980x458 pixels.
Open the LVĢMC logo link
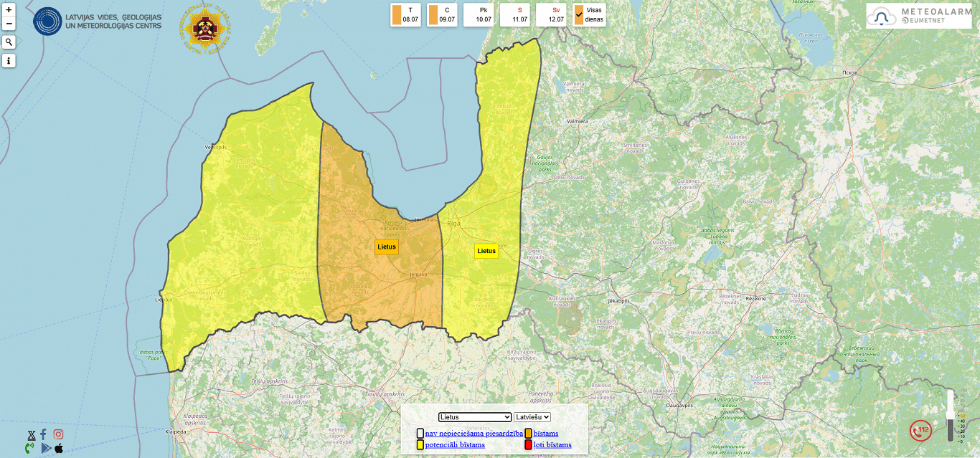coord(98,22)
